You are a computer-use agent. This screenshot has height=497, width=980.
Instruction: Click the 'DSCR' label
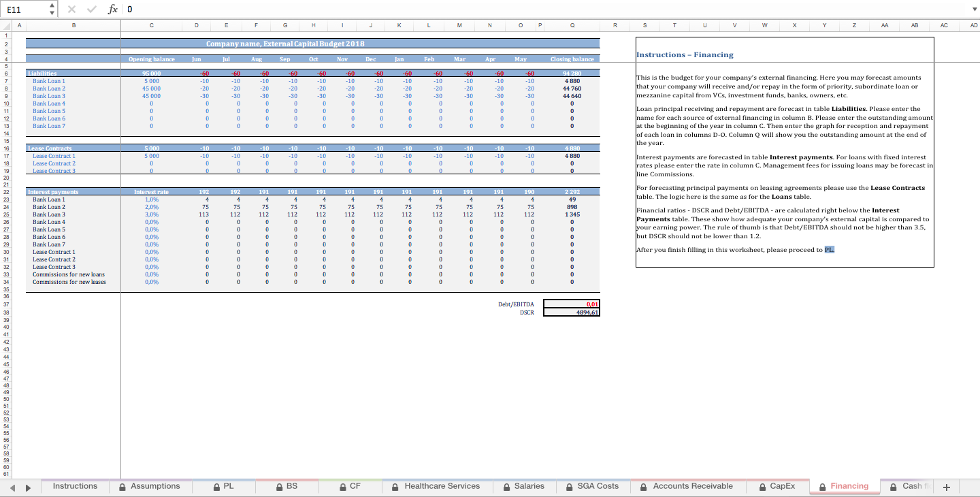(527, 312)
